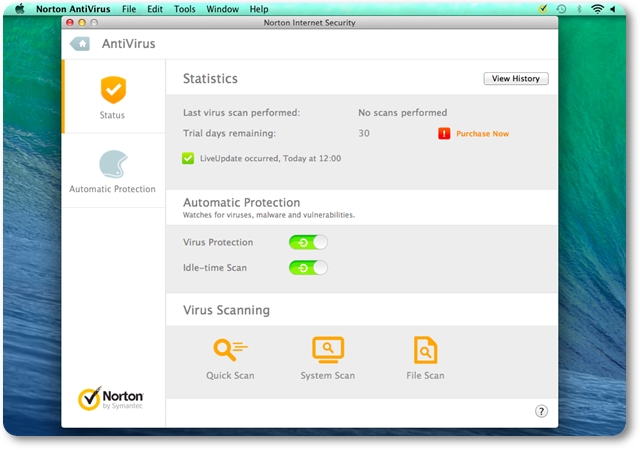
Task: Click the red purchase alert icon
Action: 444,134
